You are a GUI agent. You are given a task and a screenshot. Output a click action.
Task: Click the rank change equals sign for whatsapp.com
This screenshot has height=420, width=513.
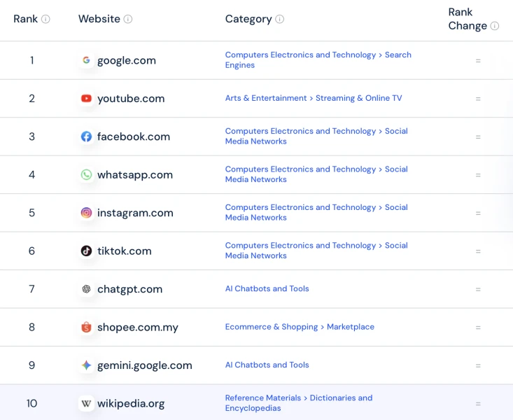pos(478,175)
